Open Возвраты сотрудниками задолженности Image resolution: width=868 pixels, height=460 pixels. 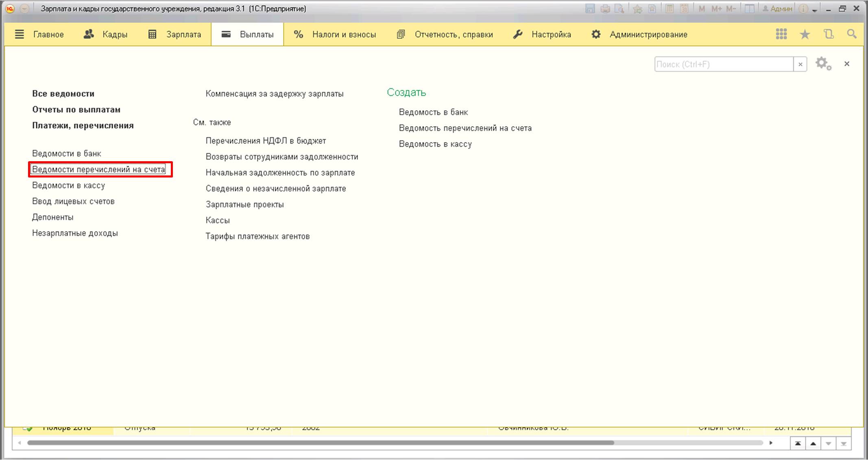[282, 157]
